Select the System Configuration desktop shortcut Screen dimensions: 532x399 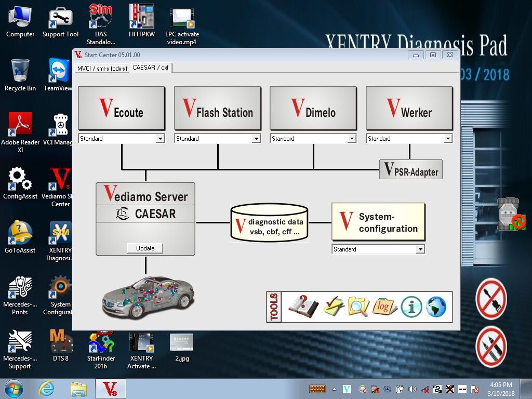point(58,295)
